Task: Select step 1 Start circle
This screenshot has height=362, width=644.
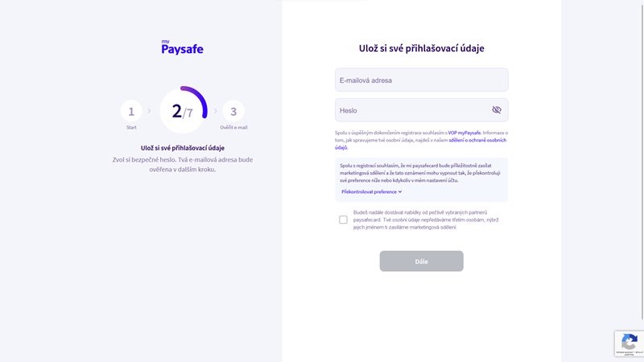Action: coord(131,111)
